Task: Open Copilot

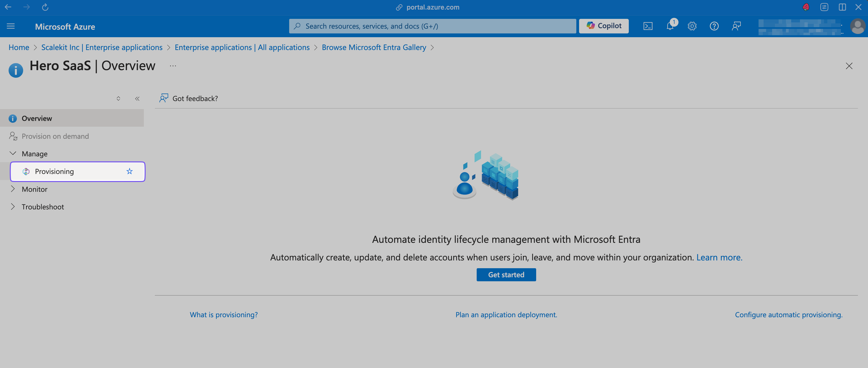Action: tap(603, 26)
